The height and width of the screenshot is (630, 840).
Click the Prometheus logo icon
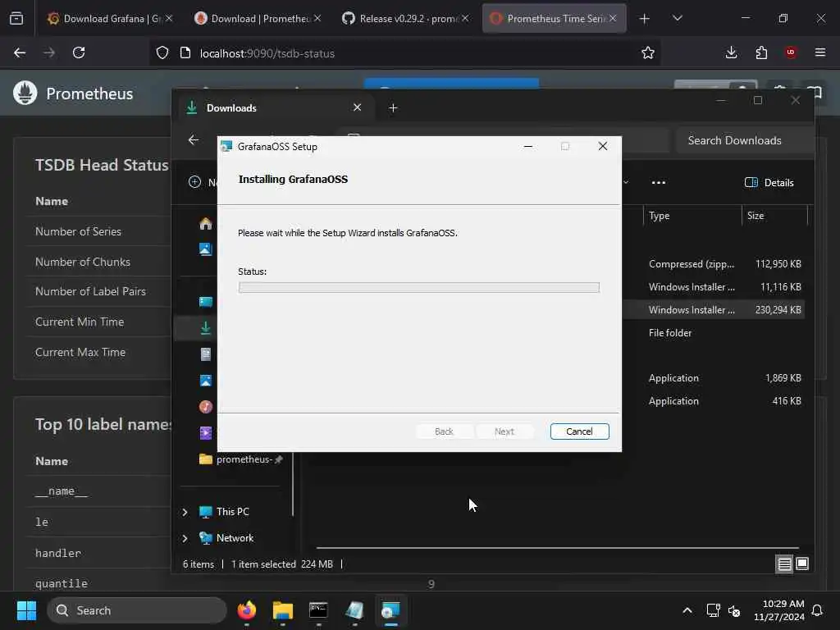pos(25,94)
